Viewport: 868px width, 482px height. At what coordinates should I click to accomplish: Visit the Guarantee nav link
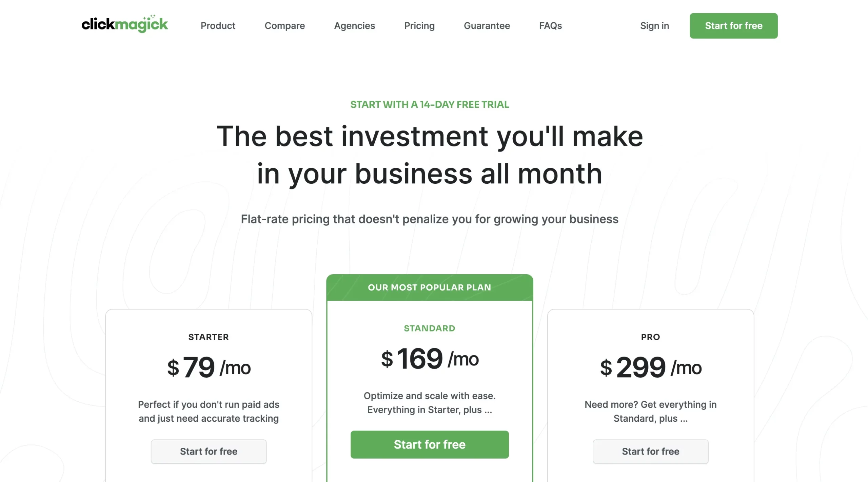(487, 26)
